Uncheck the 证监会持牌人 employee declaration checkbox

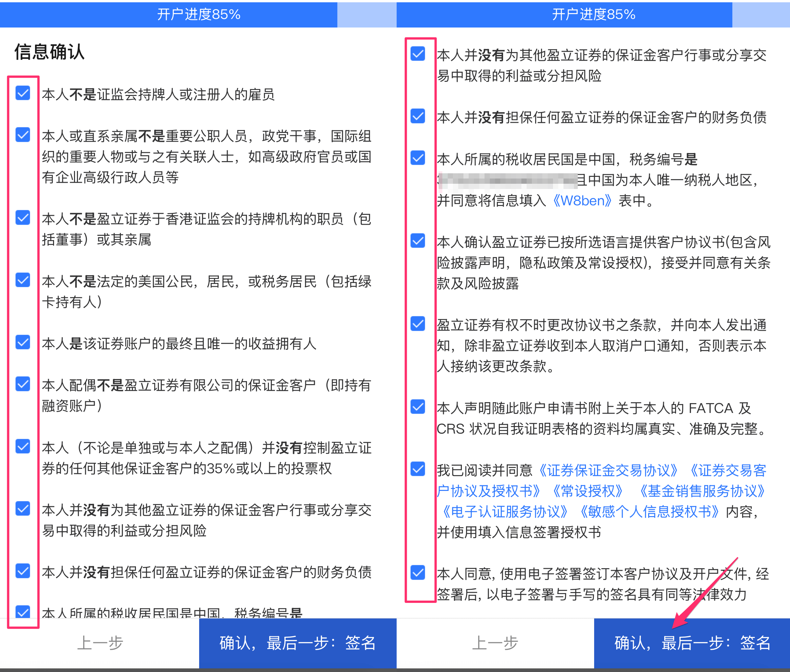coord(23,93)
